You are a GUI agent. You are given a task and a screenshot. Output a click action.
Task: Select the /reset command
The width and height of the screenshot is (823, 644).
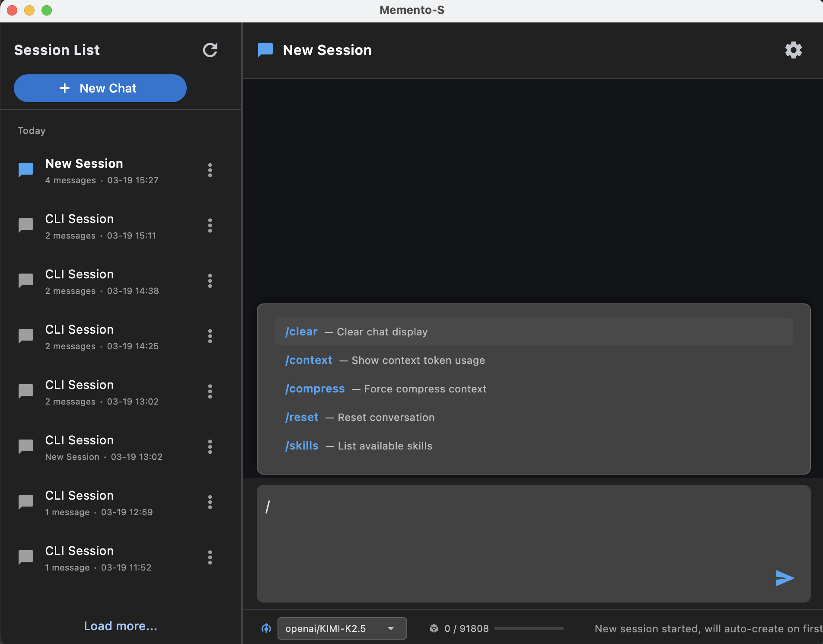point(301,417)
